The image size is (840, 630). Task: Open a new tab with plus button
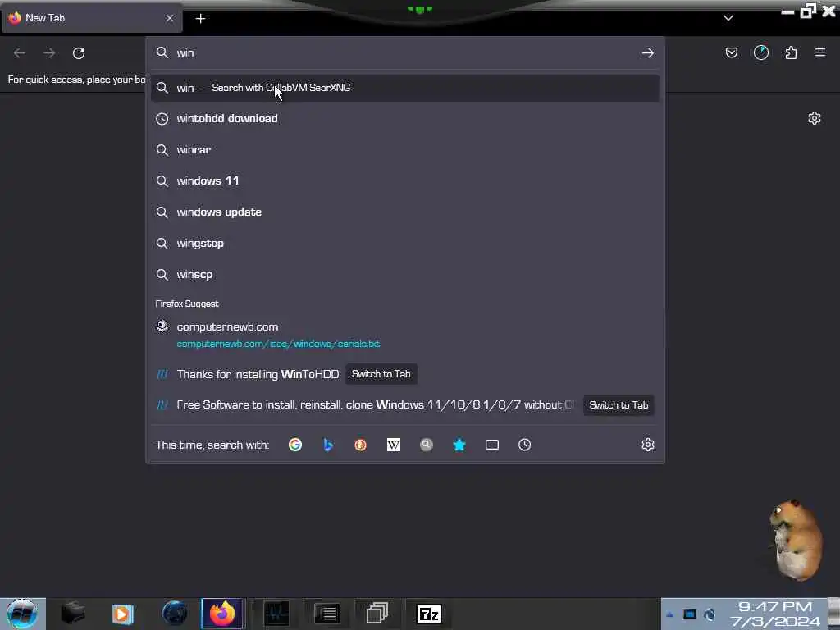point(200,19)
